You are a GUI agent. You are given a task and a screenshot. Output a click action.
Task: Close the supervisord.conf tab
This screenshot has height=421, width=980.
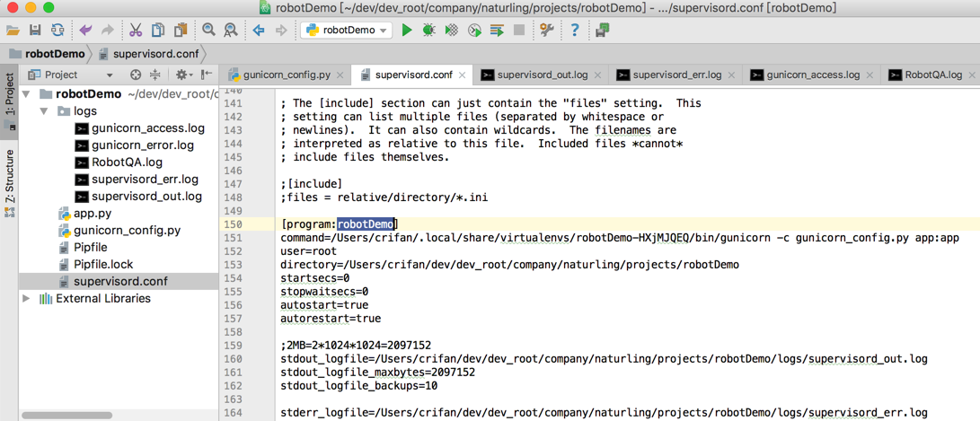462,75
